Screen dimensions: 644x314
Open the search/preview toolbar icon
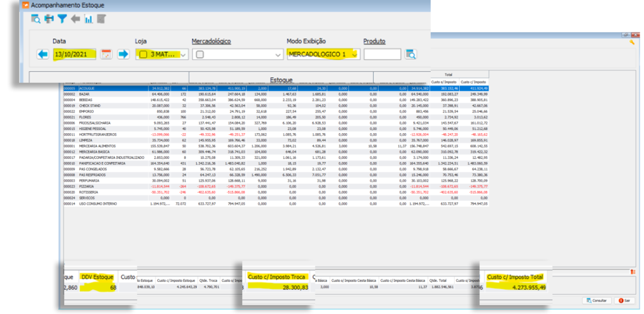[36, 19]
